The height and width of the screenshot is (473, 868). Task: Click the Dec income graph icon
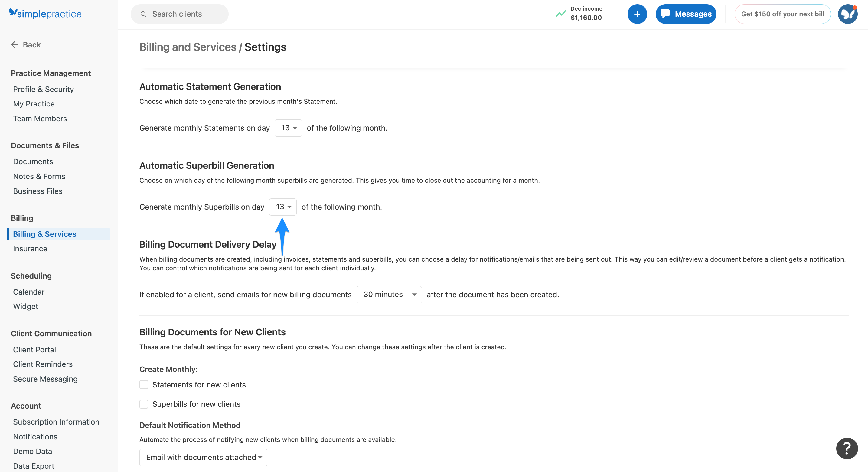(x=560, y=14)
